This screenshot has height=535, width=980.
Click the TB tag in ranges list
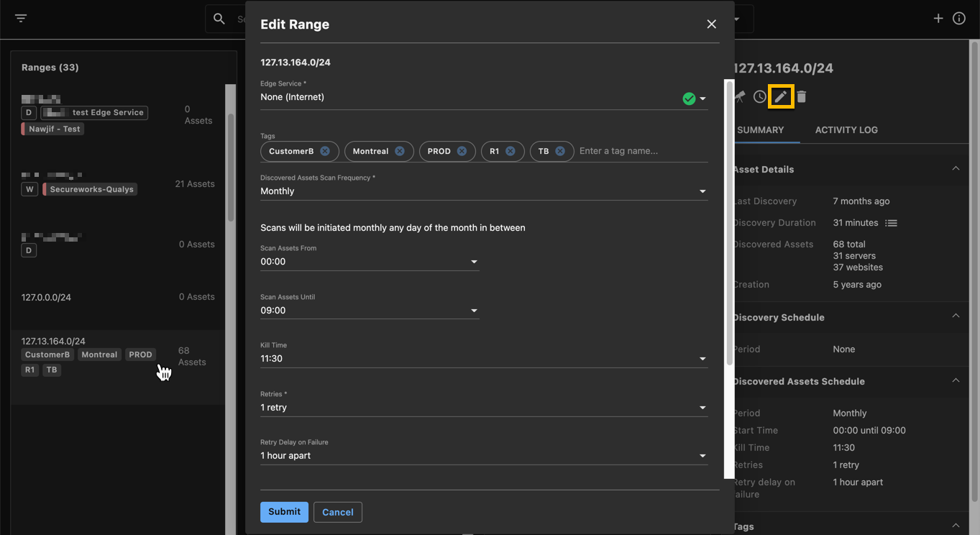[x=52, y=370]
